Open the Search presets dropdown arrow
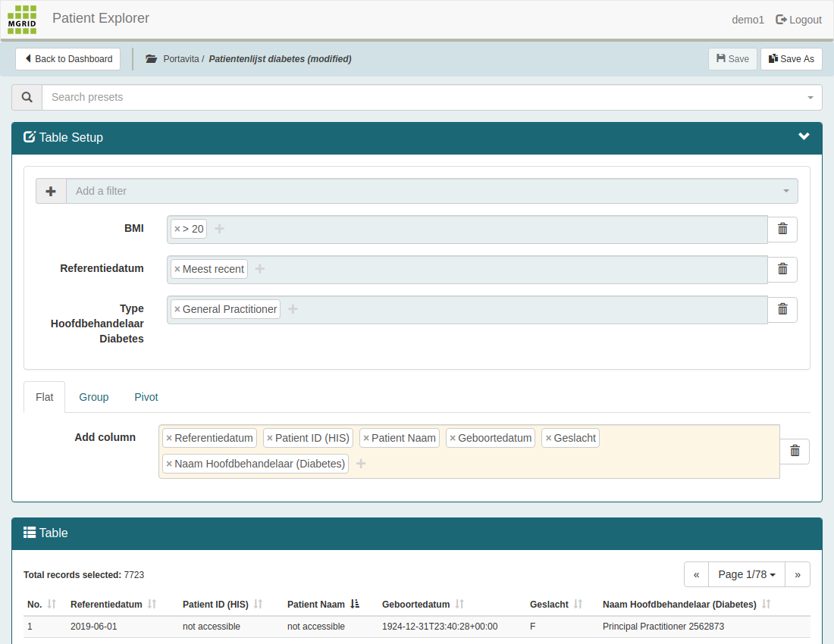 [810, 97]
